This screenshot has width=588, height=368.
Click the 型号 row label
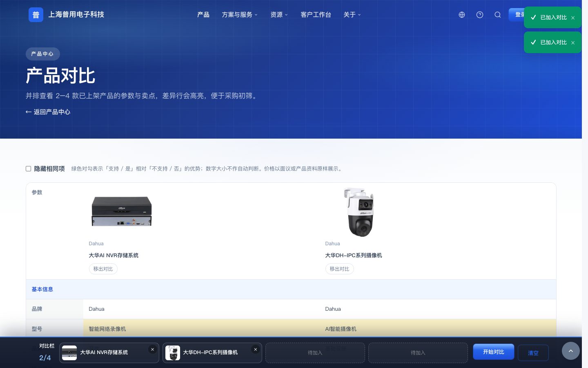pos(37,329)
